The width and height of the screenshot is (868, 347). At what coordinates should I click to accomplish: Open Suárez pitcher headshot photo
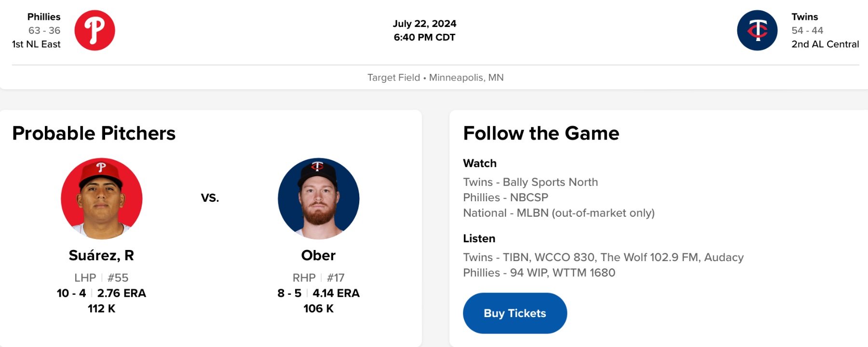pos(101,198)
